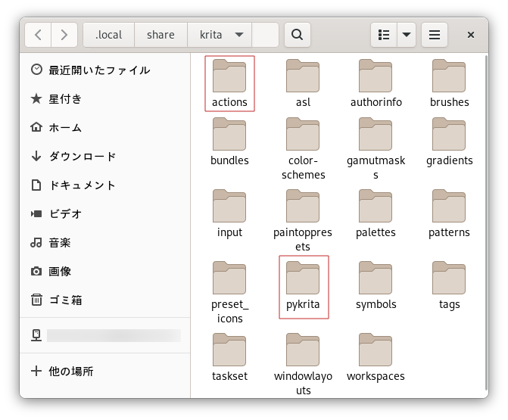
Task: Select the brushes folder
Action: tap(449, 83)
